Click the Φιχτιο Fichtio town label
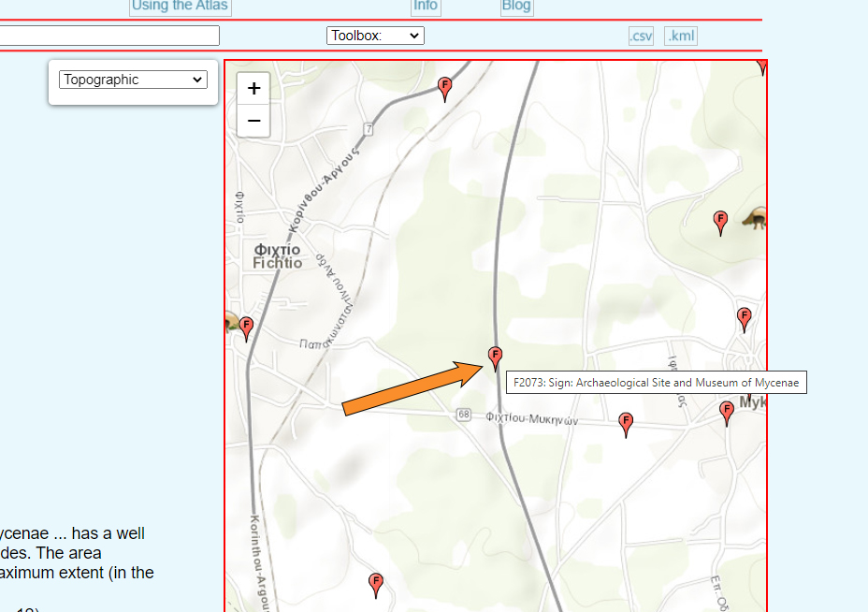868x612 pixels. 278,256
